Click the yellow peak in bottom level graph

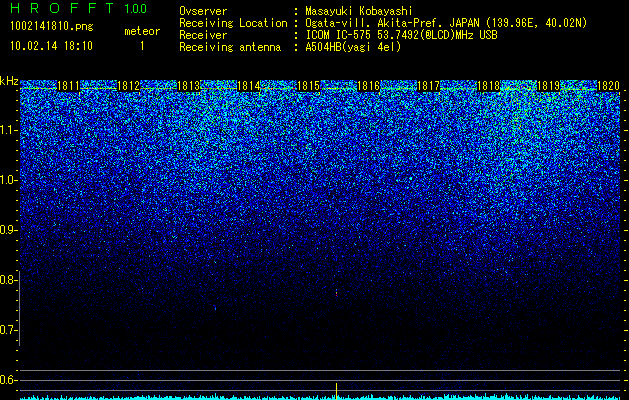[337, 390]
